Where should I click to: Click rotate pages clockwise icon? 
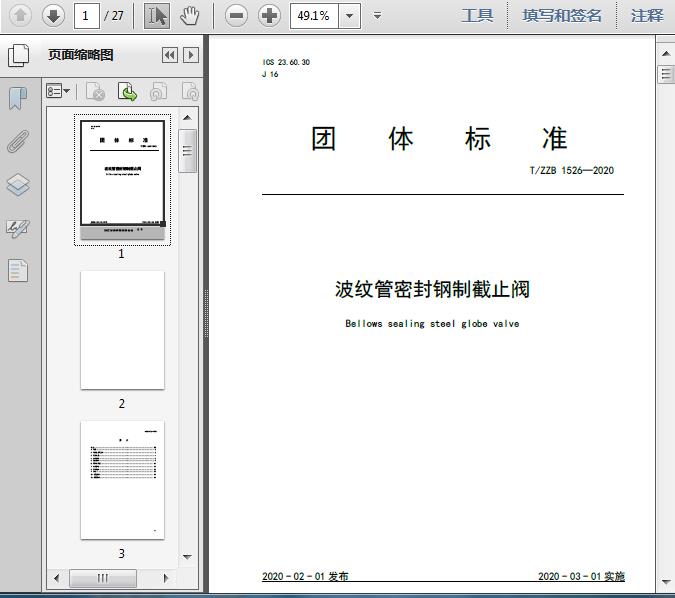pos(190,91)
